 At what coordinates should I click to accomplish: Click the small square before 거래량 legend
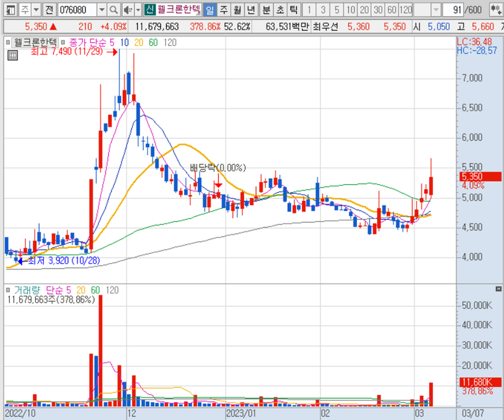8,290
